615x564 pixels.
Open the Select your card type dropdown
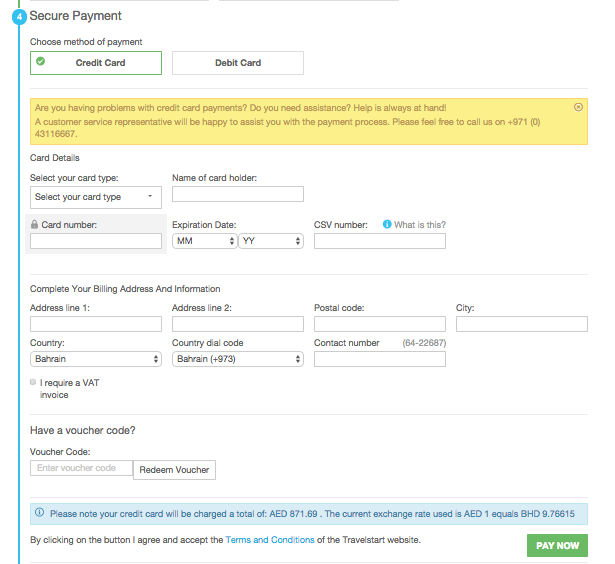tap(96, 197)
